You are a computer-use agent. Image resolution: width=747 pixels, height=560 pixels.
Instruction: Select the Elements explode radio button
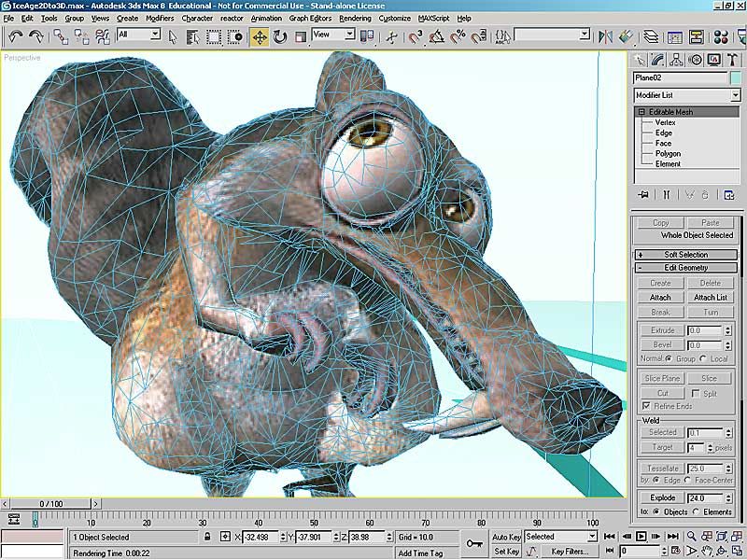[697, 511]
